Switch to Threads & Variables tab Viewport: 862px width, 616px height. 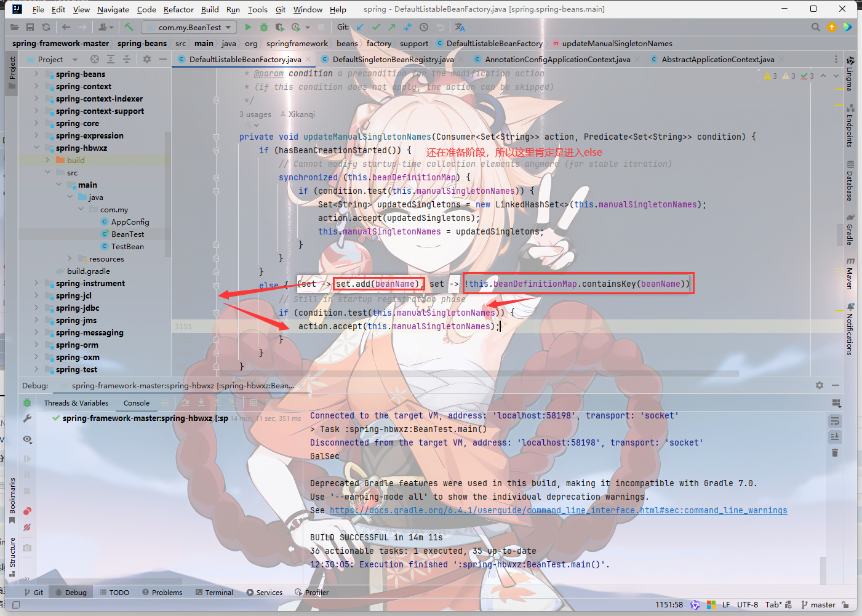tap(76, 403)
